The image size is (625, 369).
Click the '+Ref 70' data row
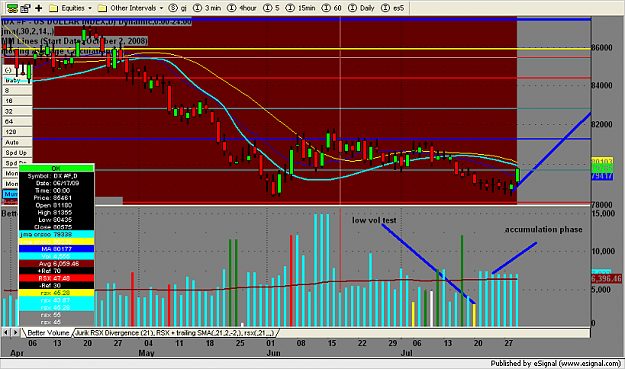56,271
